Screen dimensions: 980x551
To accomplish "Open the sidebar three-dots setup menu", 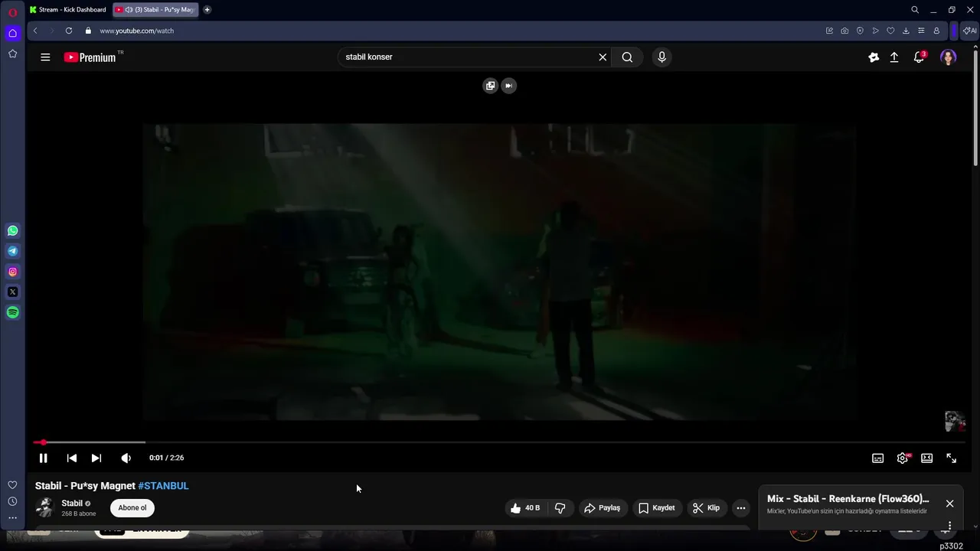I will 12,518.
